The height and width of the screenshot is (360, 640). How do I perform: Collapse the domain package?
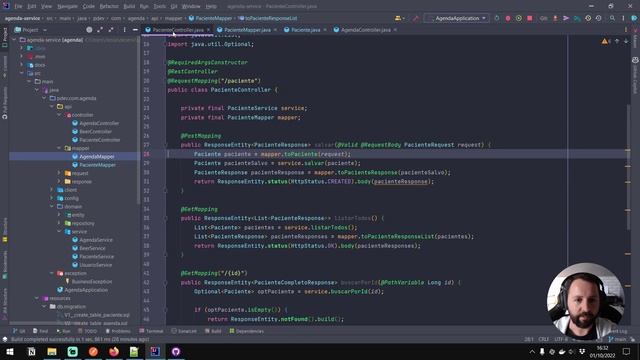click(52, 207)
